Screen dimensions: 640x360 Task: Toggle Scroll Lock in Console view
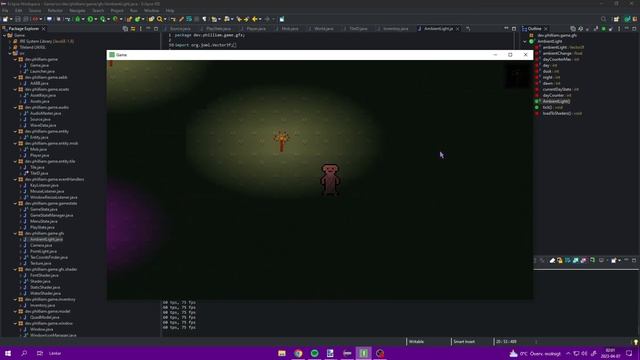point(560,260)
